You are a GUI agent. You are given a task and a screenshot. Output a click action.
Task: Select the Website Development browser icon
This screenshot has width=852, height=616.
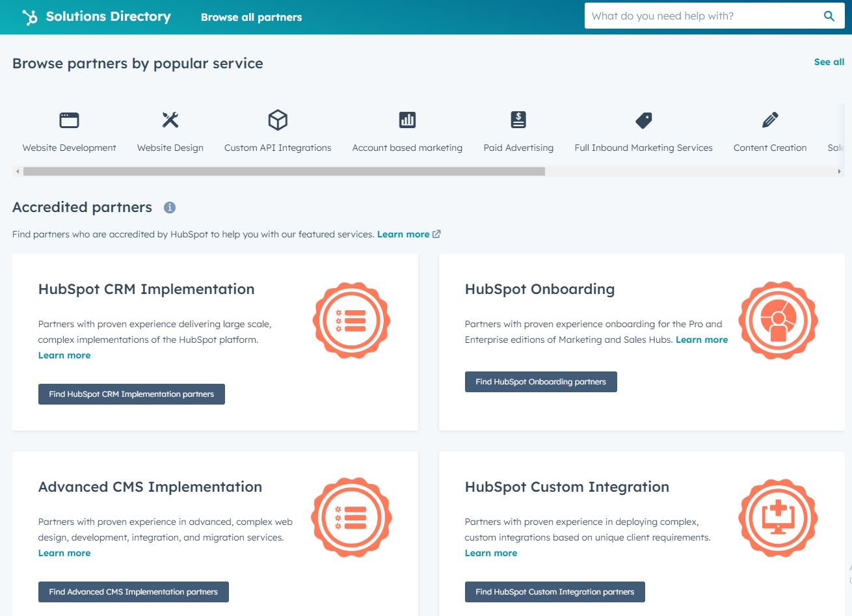click(x=69, y=120)
